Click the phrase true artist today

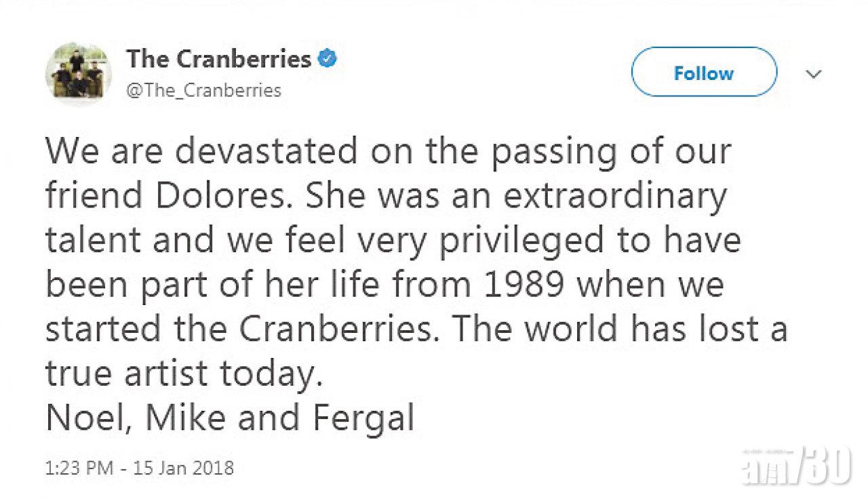tap(182, 374)
